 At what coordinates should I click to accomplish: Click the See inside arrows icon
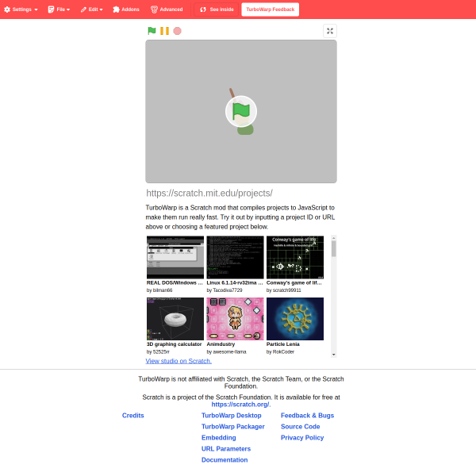(203, 10)
